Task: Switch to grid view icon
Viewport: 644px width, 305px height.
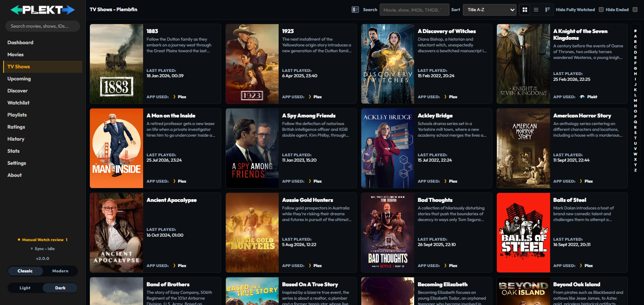Action: tap(525, 9)
